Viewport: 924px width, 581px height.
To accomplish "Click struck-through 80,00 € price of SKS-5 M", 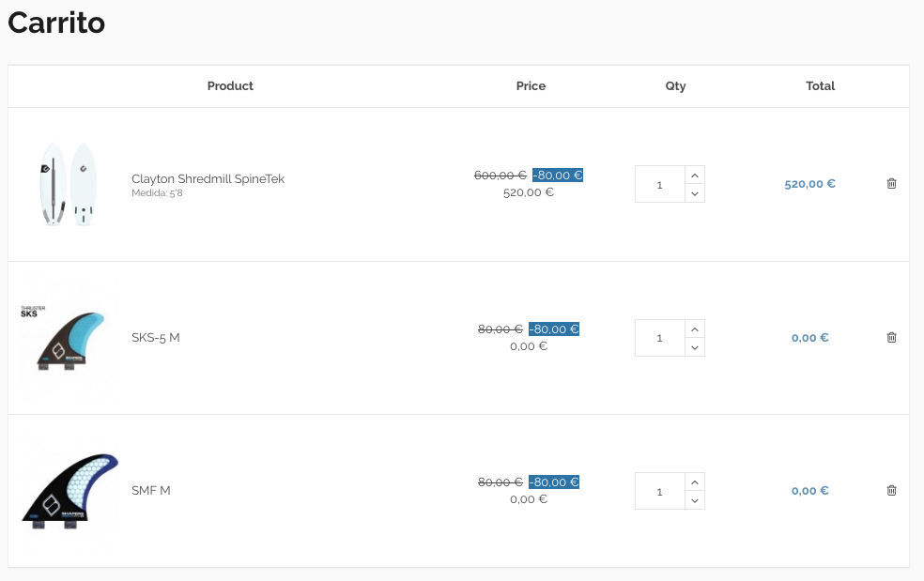I will pyautogui.click(x=500, y=329).
